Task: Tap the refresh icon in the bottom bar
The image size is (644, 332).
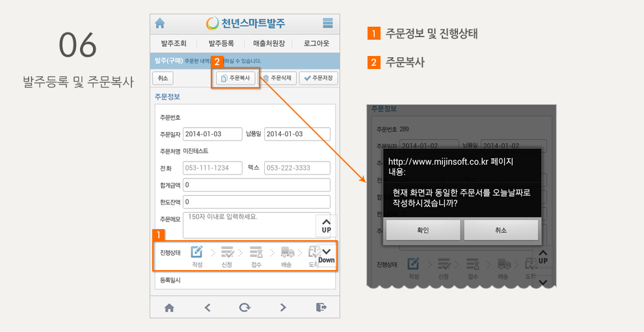Action: (245, 307)
